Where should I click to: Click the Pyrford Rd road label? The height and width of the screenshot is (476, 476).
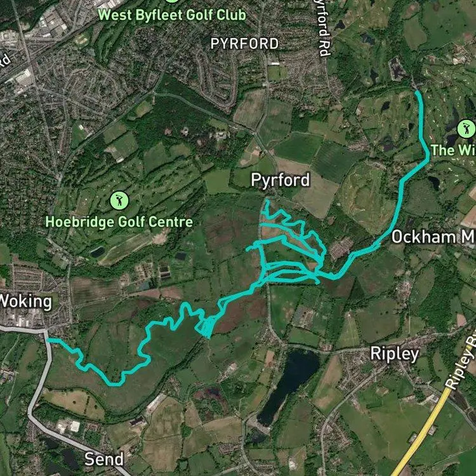coord(324,28)
